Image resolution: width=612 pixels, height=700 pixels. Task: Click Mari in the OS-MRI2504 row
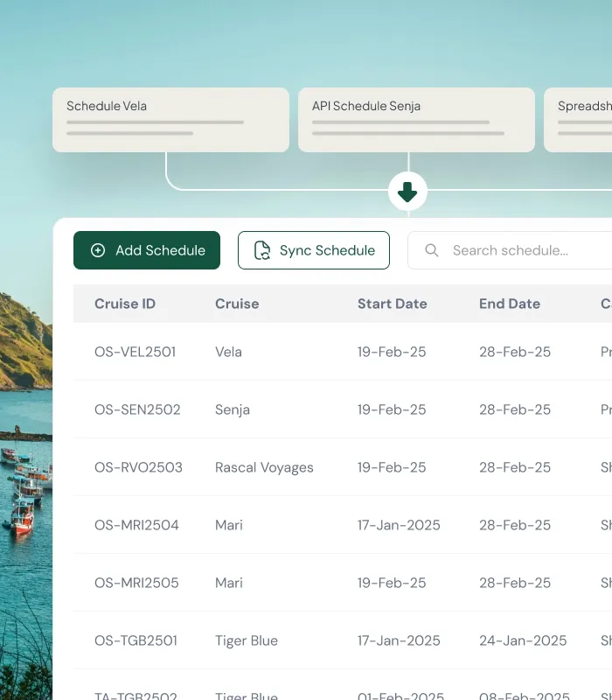[x=229, y=525]
